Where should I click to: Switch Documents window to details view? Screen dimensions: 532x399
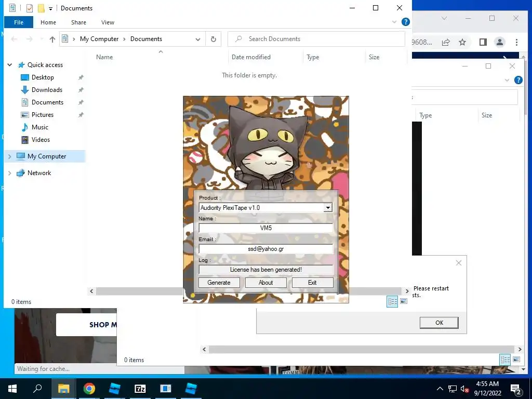pyautogui.click(x=393, y=301)
